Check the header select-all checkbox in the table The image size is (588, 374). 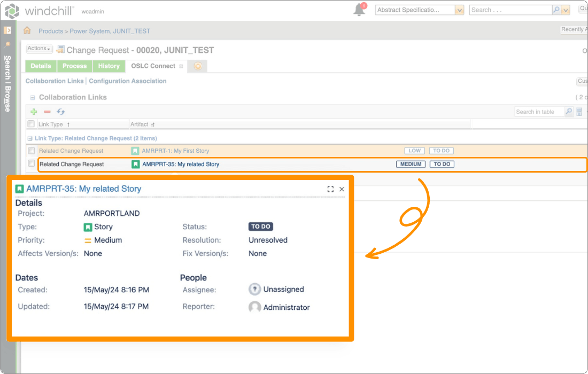(x=30, y=123)
